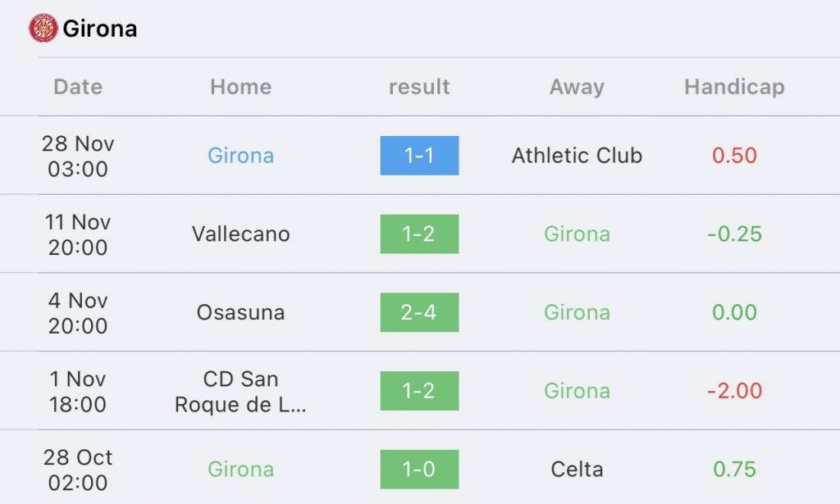Click the Away column header

click(x=577, y=87)
